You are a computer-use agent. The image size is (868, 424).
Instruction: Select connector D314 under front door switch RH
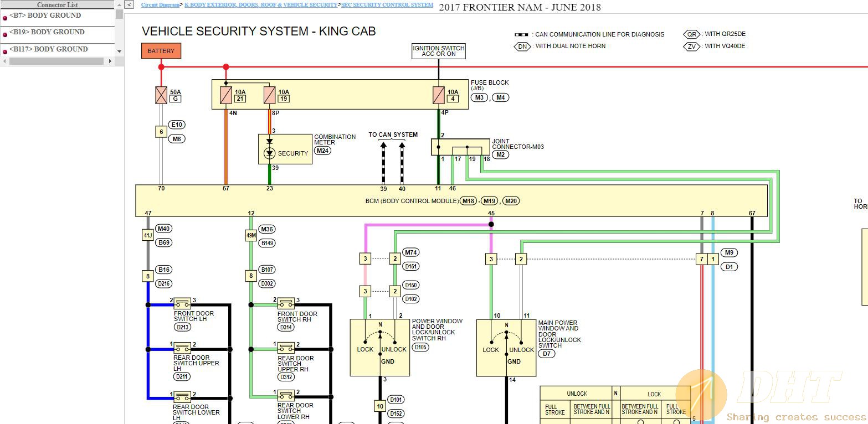click(x=286, y=327)
